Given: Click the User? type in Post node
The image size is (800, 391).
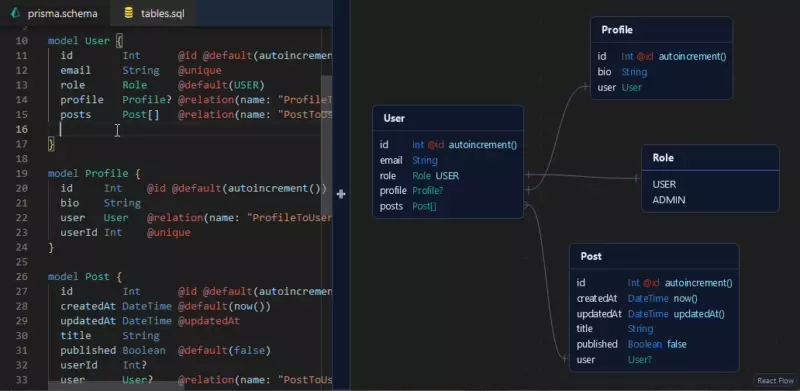Looking at the screenshot, I should 640,360.
